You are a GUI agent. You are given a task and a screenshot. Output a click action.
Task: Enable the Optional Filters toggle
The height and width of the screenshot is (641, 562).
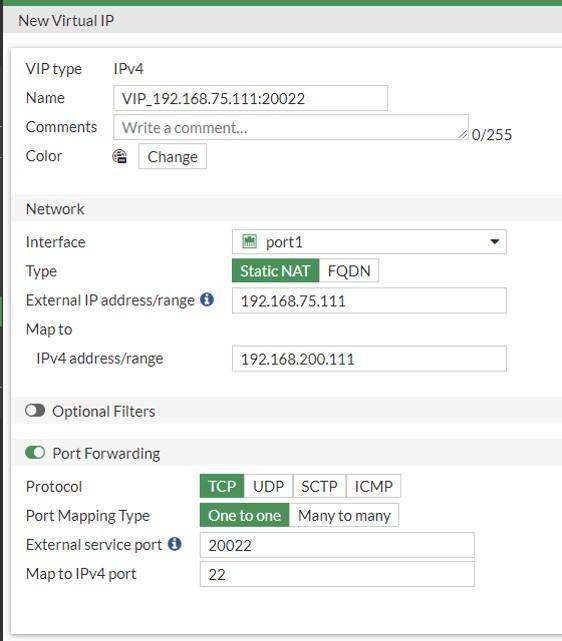coord(35,410)
